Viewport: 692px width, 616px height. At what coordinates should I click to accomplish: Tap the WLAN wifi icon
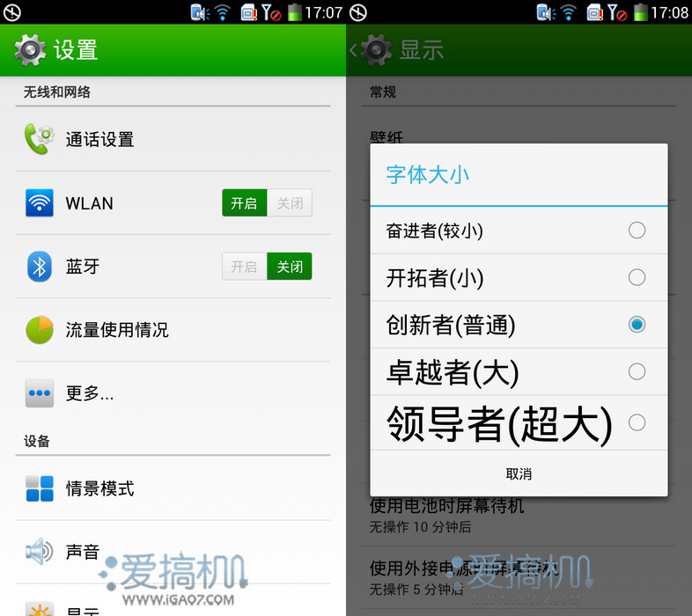click(x=40, y=203)
